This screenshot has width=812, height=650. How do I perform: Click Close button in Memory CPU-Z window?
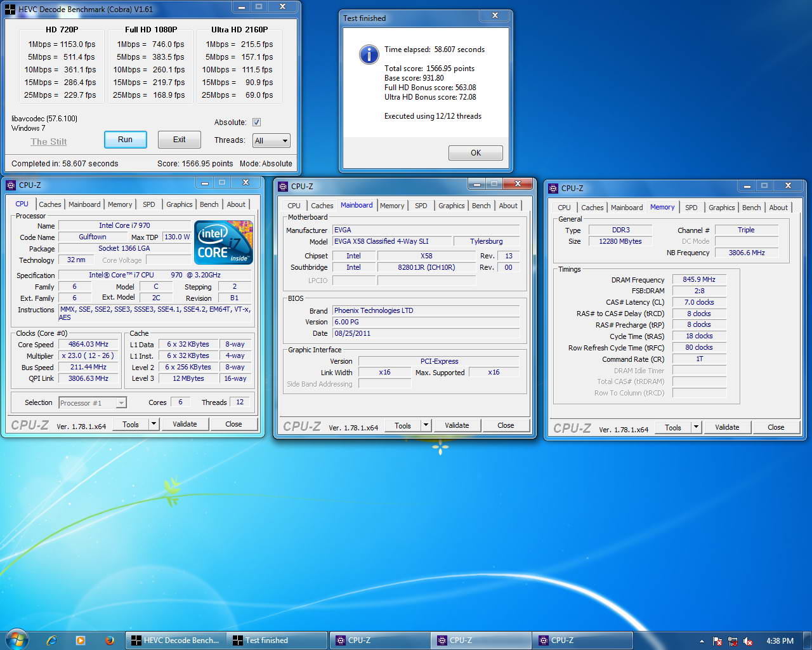776,427
